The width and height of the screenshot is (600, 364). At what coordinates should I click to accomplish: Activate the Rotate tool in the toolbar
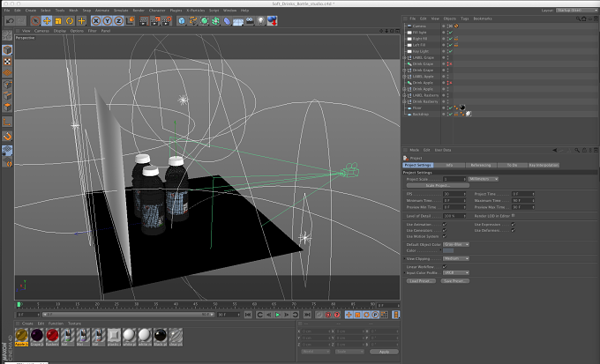tap(70, 20)
